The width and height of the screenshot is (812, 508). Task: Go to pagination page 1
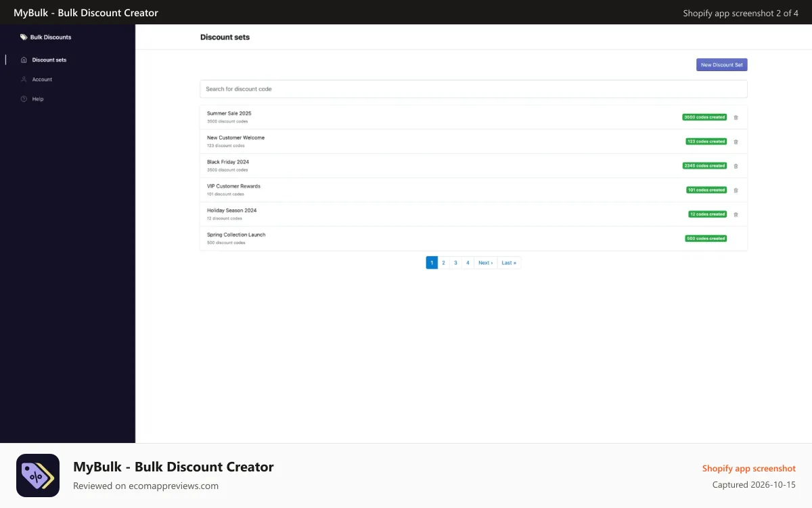432,263
